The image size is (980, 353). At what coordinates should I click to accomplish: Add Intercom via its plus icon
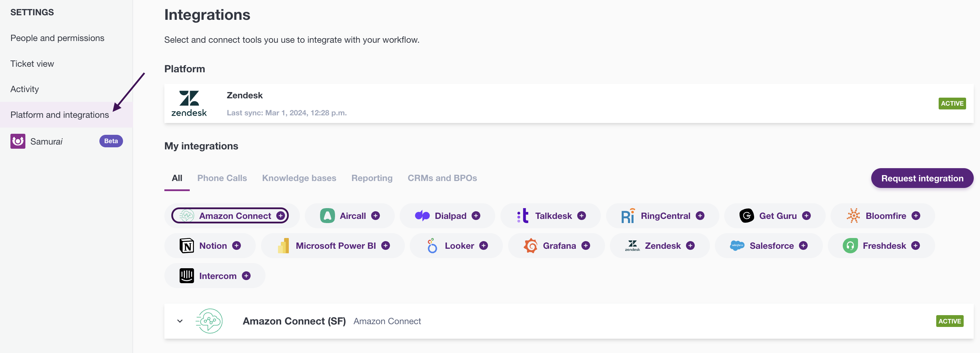246,276
